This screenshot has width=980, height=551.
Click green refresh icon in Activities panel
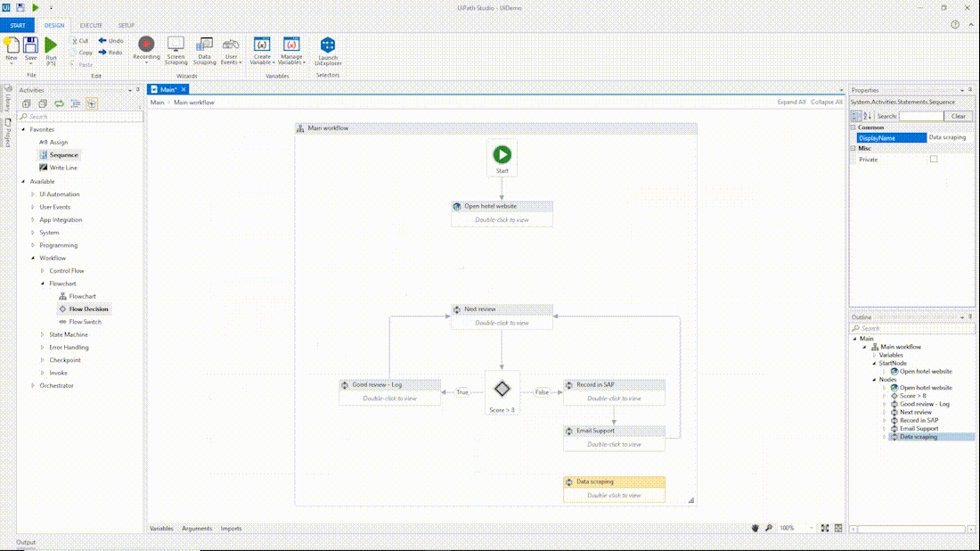[x=59, y=103]
